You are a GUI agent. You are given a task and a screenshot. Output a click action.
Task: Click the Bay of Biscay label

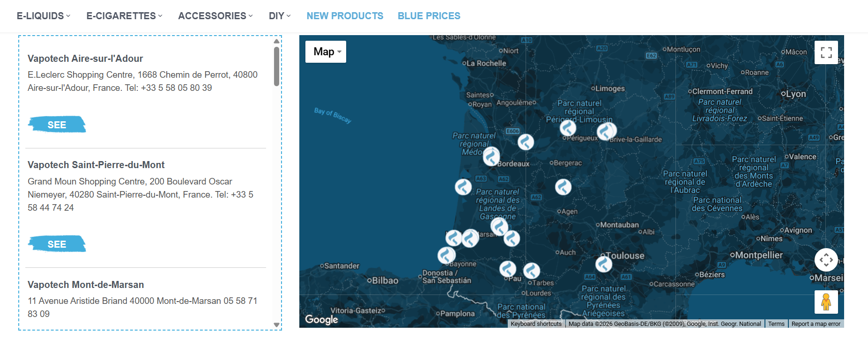333,115
